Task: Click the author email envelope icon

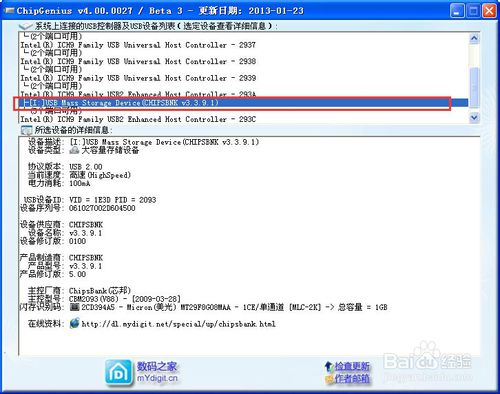Action: tap(329, 379)
